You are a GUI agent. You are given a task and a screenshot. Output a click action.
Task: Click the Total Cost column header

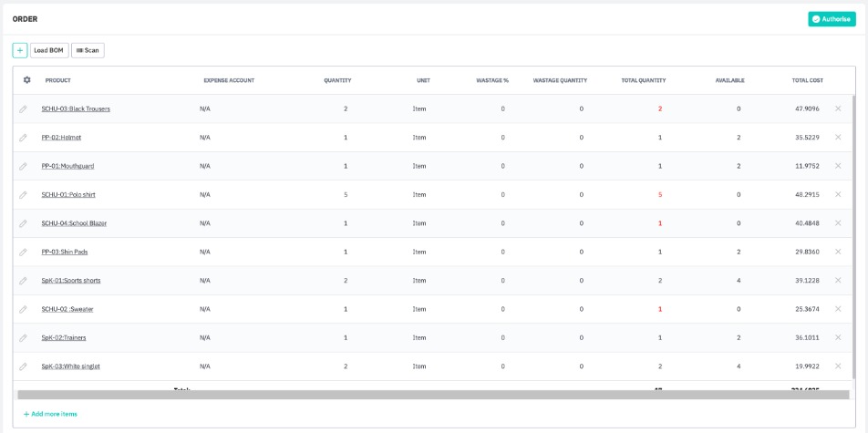pos(807,80)
